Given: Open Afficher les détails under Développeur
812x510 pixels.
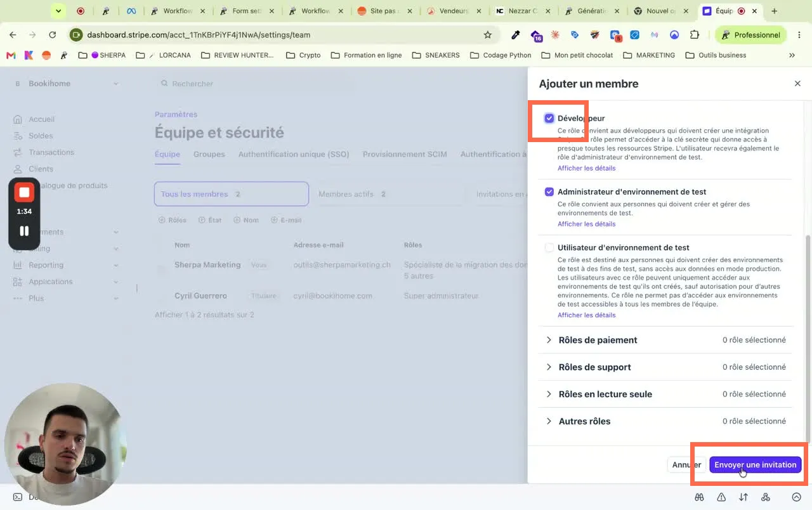Looking at the screenshot, I should 586,168.
